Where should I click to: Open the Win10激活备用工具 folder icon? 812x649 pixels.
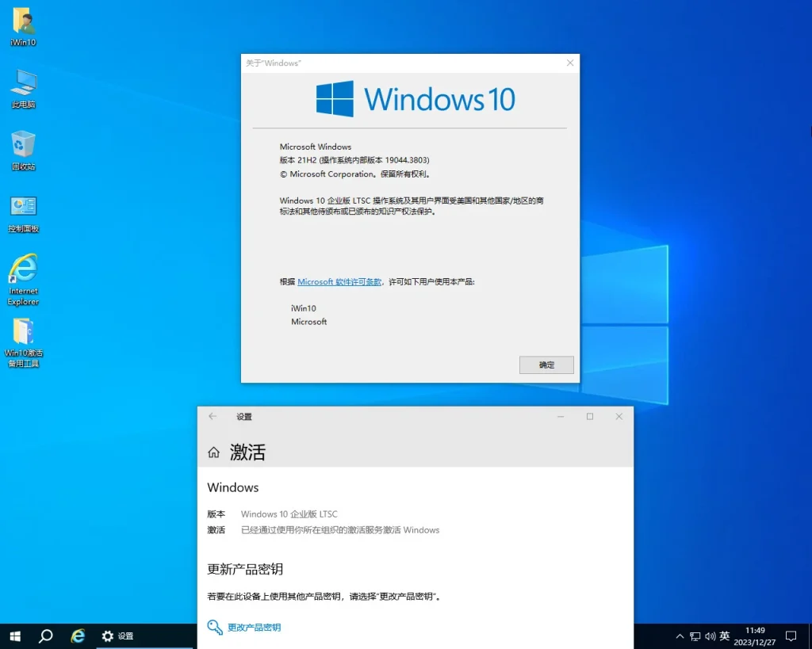pyautogui.click(x=23, y=342)
